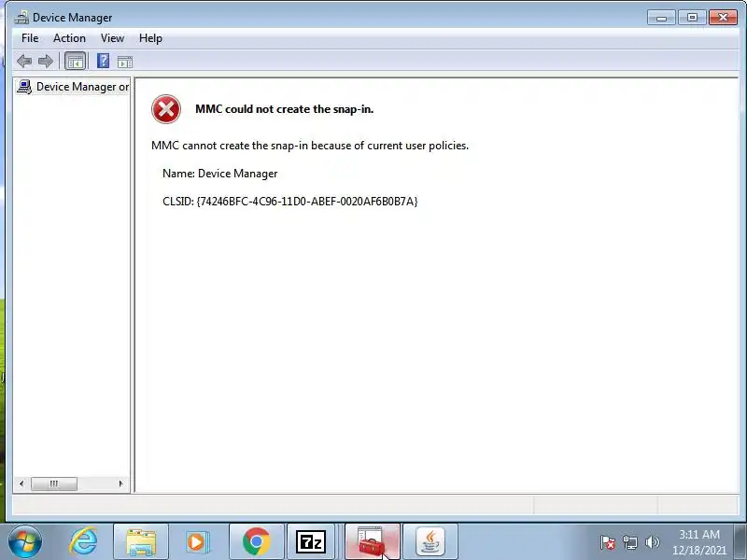Open the Java taskbar icon
This screenshot has width=747, height=560.
(x=430, y=541)
